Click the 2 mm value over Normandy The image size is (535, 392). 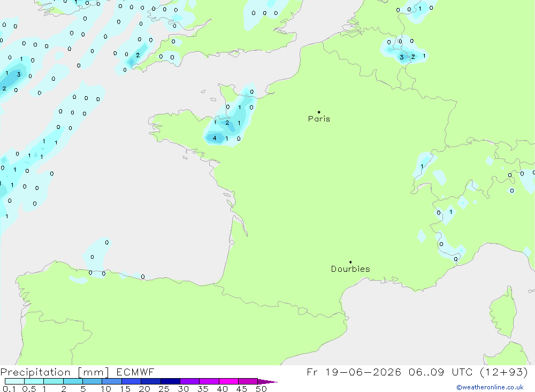(x=227, y=122)
